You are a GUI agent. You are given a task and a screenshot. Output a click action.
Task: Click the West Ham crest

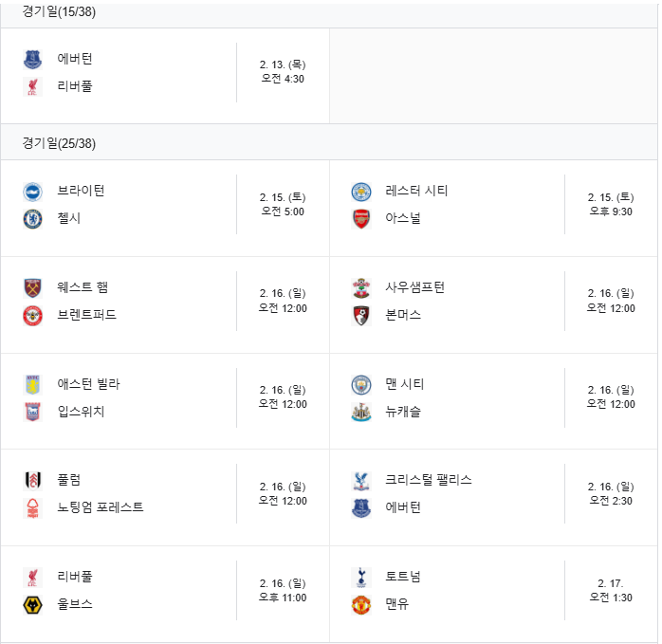click(32, 288)
